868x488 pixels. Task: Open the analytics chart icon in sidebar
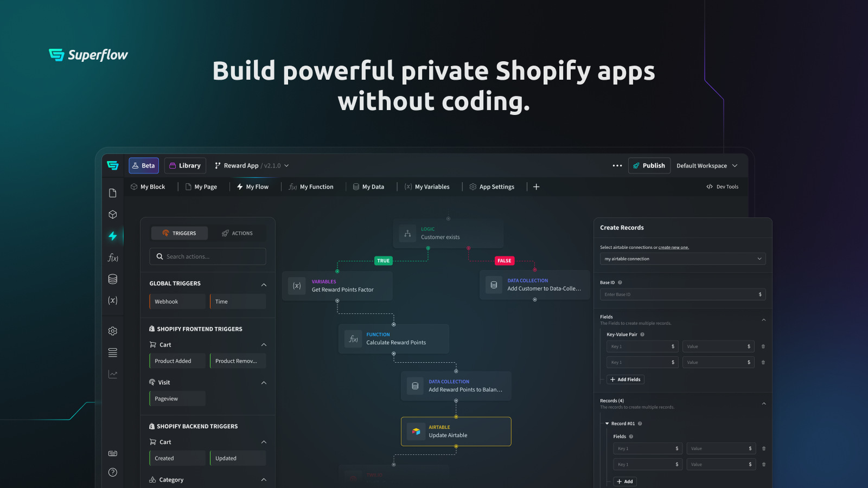[x=113, y=374]
